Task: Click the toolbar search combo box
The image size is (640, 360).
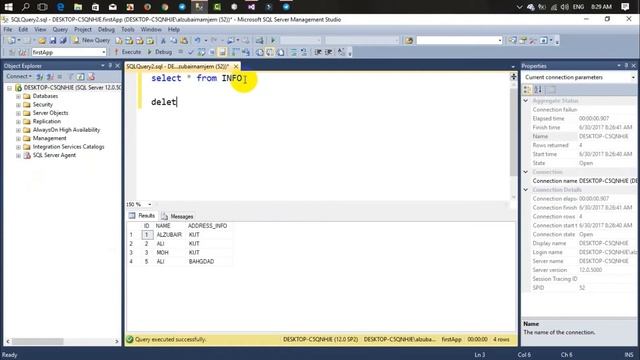Action: [x=459, y=40]
